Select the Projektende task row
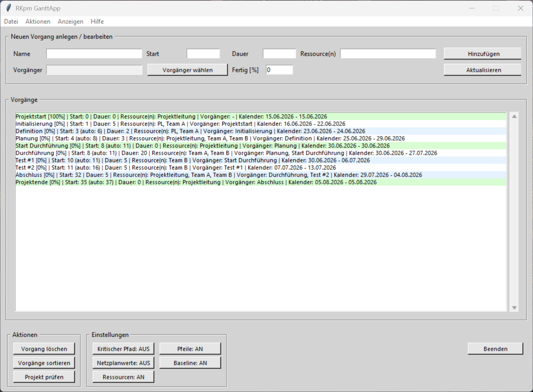Viewport: 533px width, 392px height. pyautogui.click(x=261, y=182)
